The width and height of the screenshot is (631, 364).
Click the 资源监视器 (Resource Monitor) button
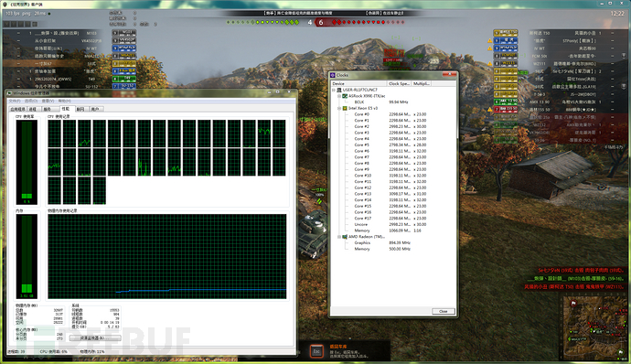point(95,337)
